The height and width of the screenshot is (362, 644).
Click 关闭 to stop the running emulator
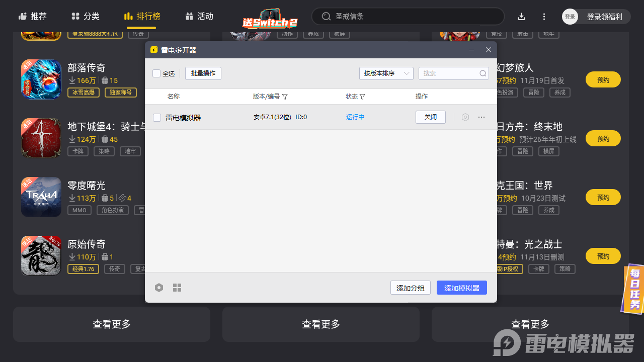point(430,117)
